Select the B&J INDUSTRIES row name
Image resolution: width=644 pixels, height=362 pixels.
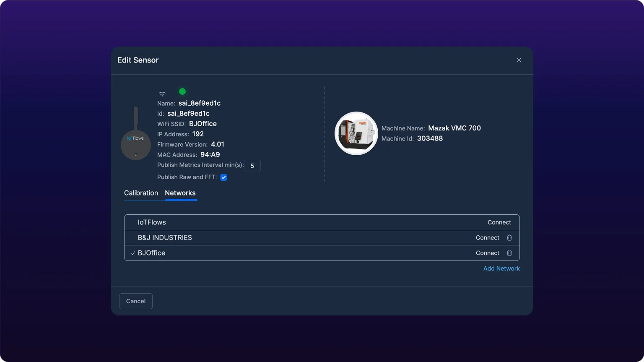(x=165, y=237)
